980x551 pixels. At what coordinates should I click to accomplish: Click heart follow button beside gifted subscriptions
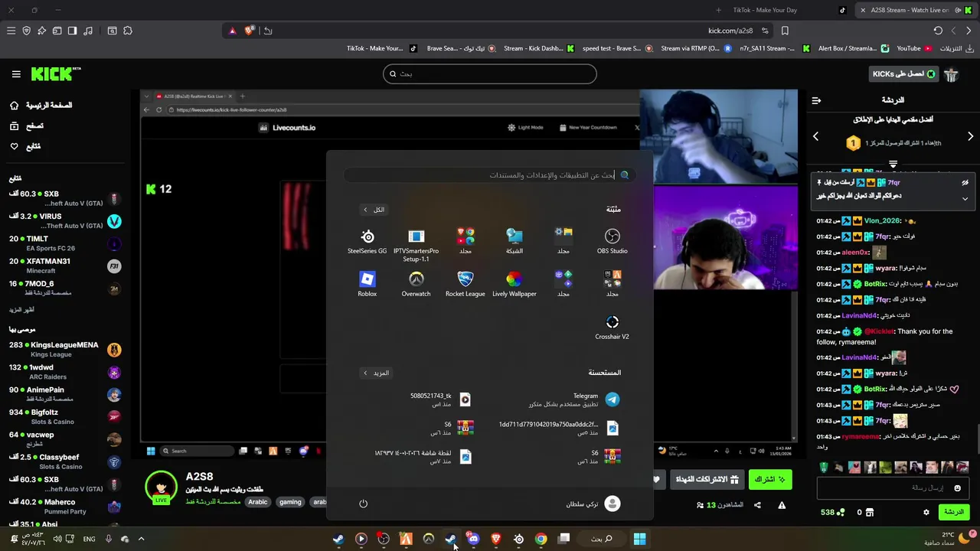coord(656,480)
